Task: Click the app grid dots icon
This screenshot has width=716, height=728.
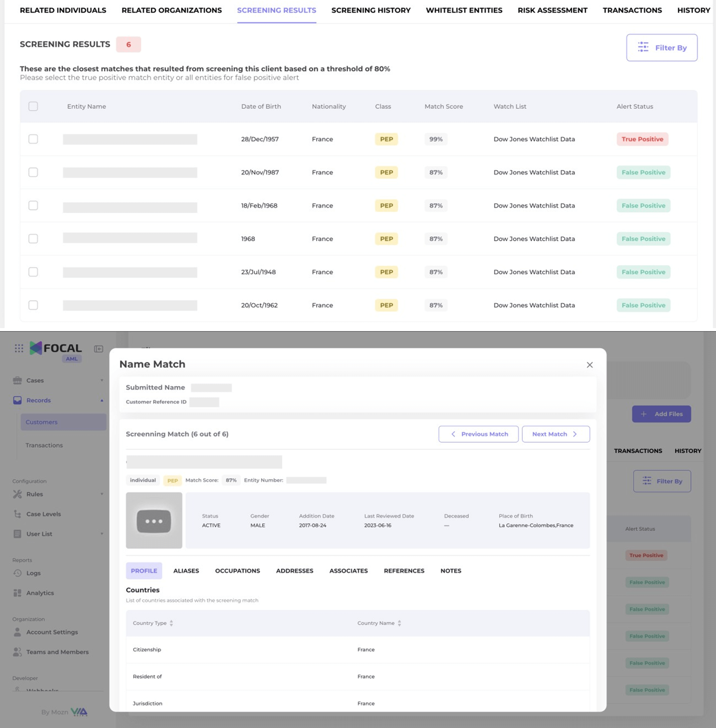Action: 19,348
